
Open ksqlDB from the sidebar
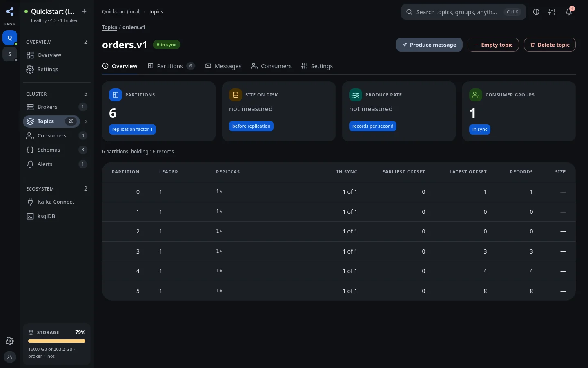[57, 216]
